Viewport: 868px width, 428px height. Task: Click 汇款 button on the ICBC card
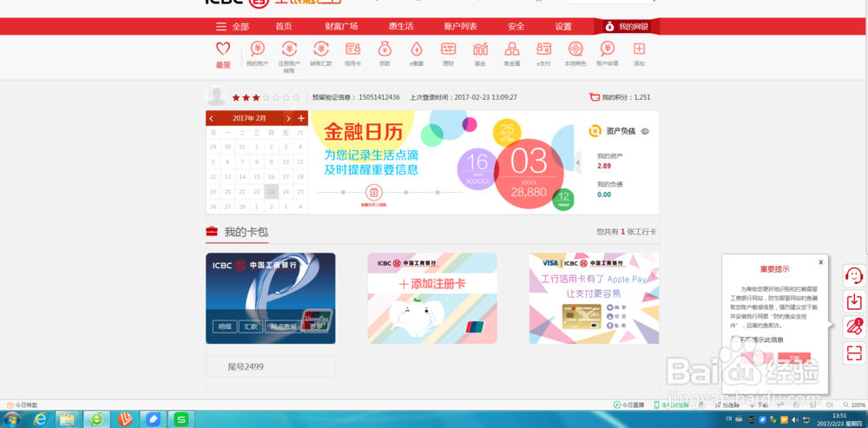click(251, 326)
